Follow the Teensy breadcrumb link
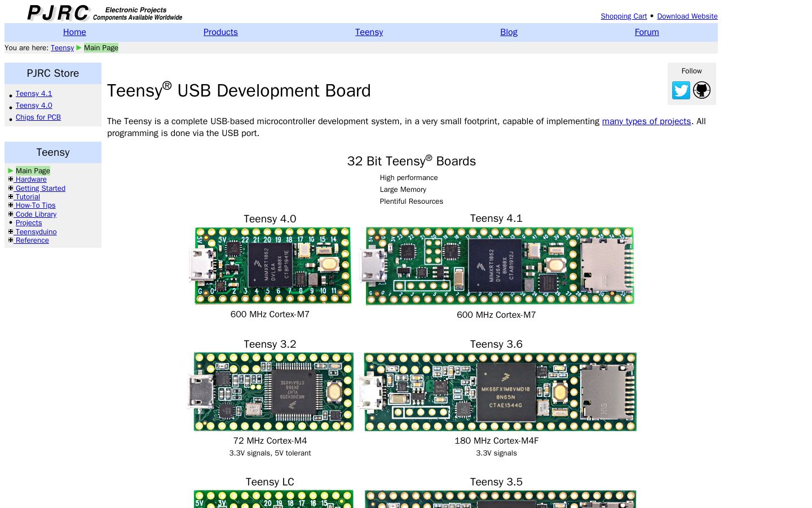This screenshot has width=812, height=508. (x=62, y=48)
